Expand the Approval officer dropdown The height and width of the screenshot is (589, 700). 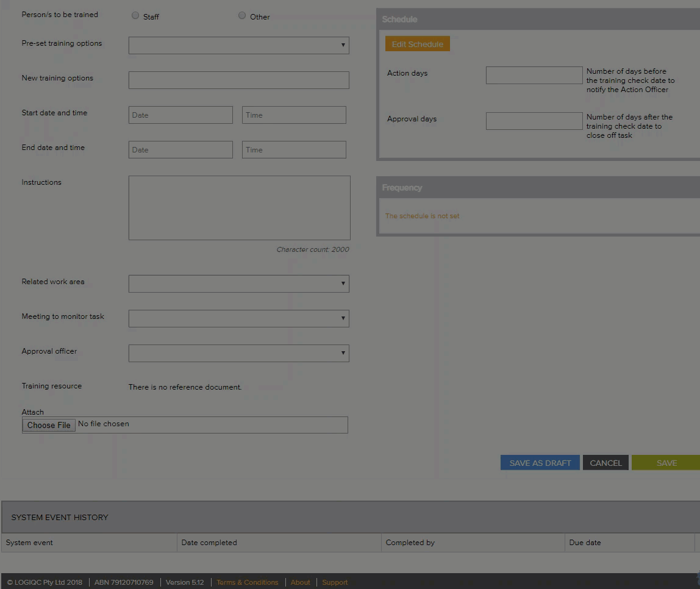[x=238, y=353]
